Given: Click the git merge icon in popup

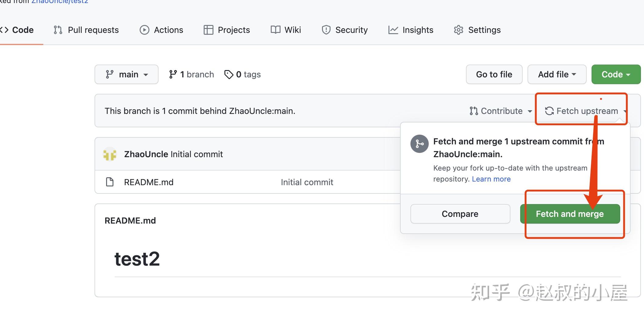Looking at the screenshot, I should coord(420,143).
